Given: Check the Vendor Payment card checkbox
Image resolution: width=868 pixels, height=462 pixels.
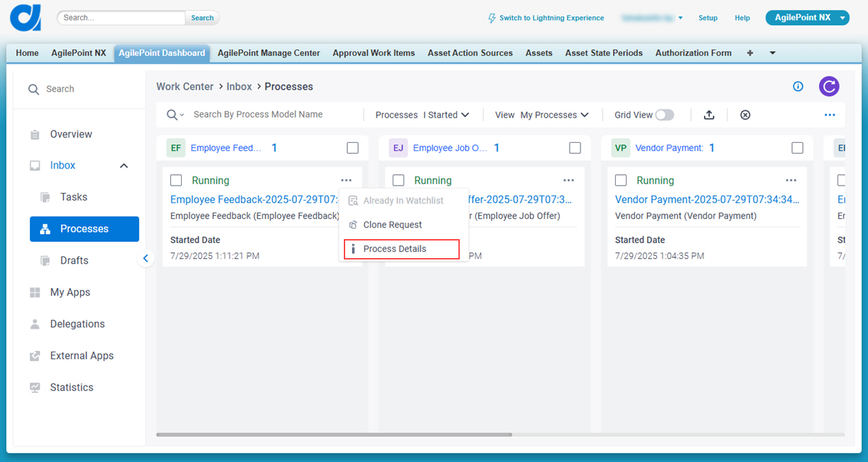Looking at the screenshot, I should [621, 180].
